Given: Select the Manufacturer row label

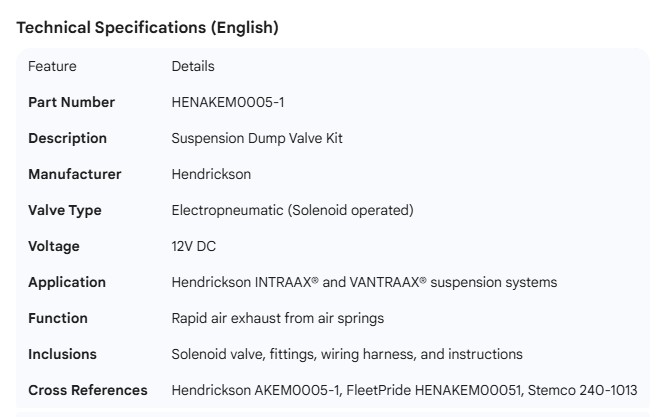Looking at the screenshot, I should (75, 174).
